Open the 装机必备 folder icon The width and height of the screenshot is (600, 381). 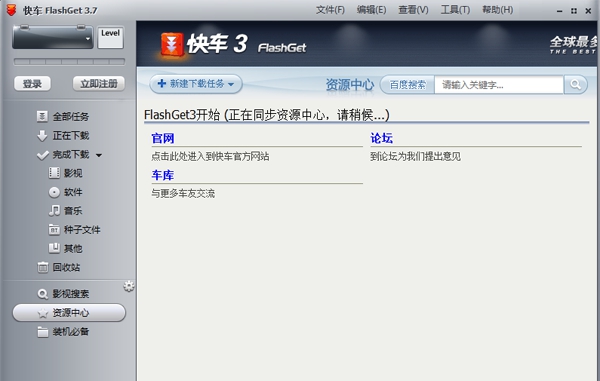[43, 332]
